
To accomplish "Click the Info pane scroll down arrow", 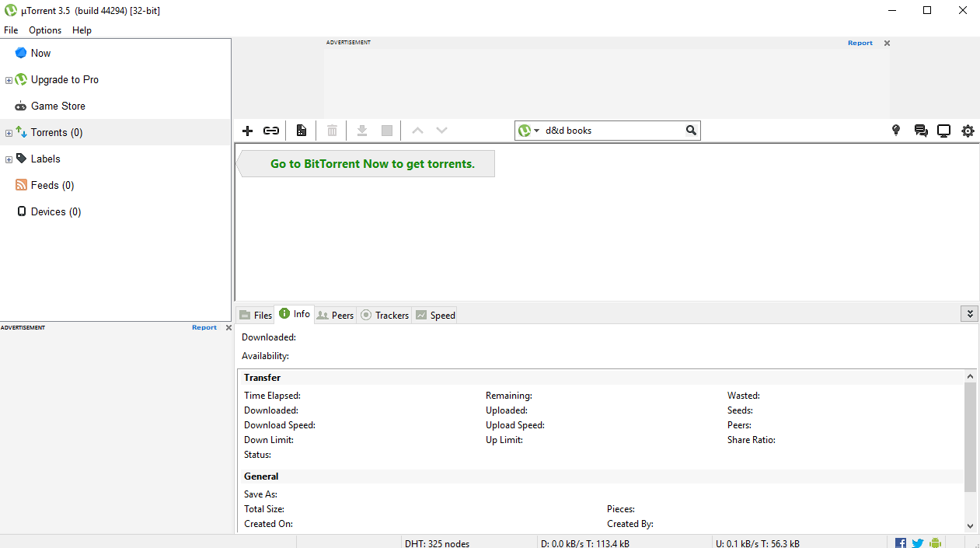I will click(970, 526).
